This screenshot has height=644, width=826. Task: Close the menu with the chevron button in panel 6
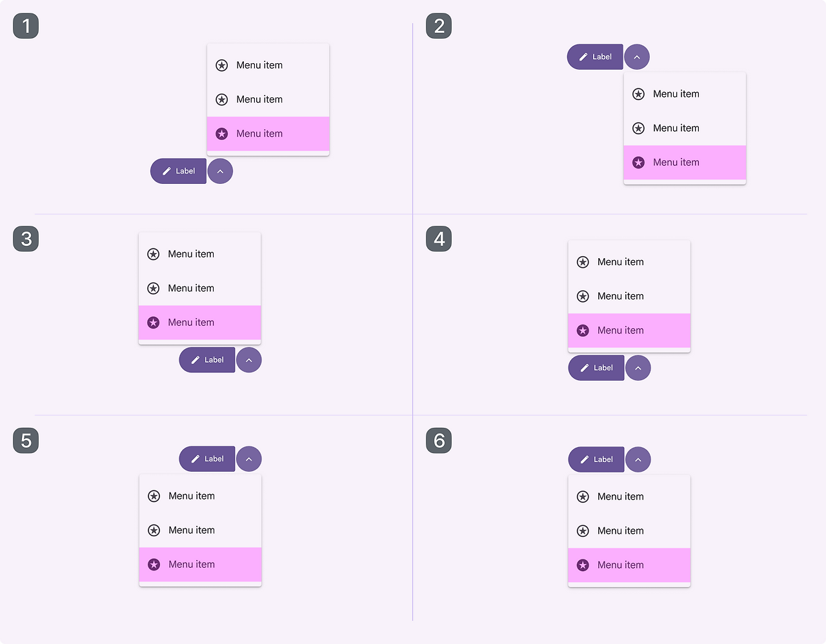coord(638,459)
